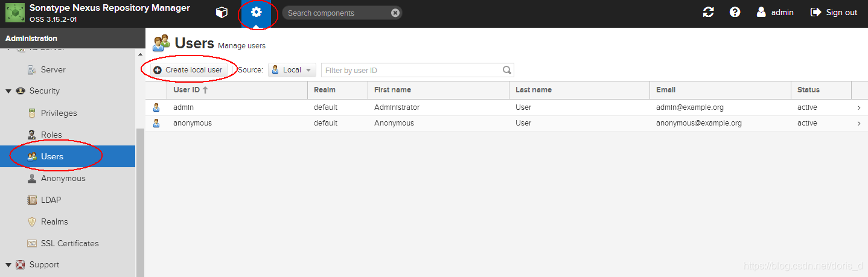Click the active status of admin row

(807, 107)
